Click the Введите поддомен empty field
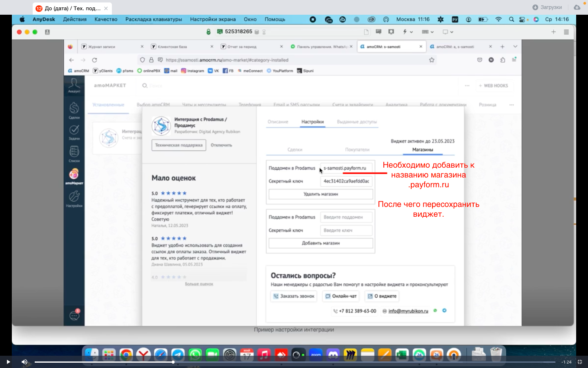 click(x=346, y=217)
